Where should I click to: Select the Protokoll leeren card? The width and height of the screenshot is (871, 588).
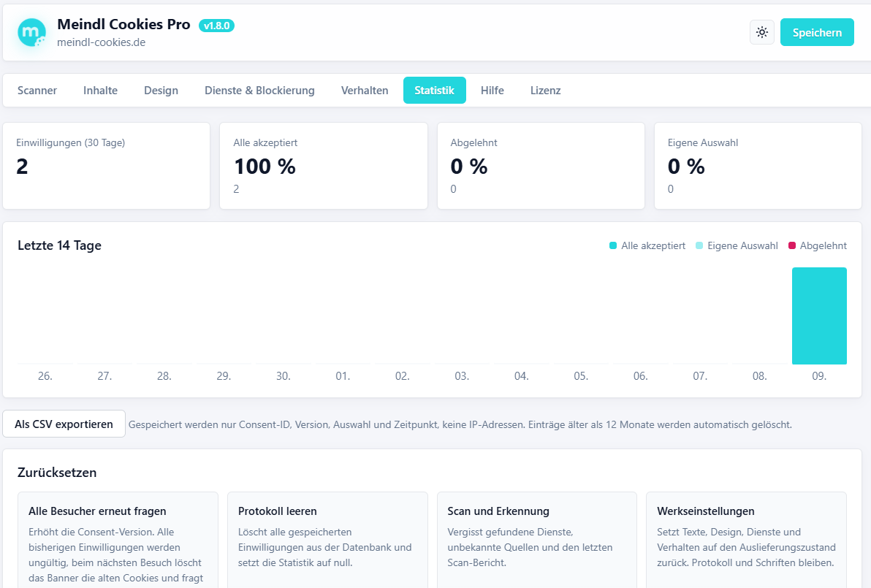click(327, 541)
